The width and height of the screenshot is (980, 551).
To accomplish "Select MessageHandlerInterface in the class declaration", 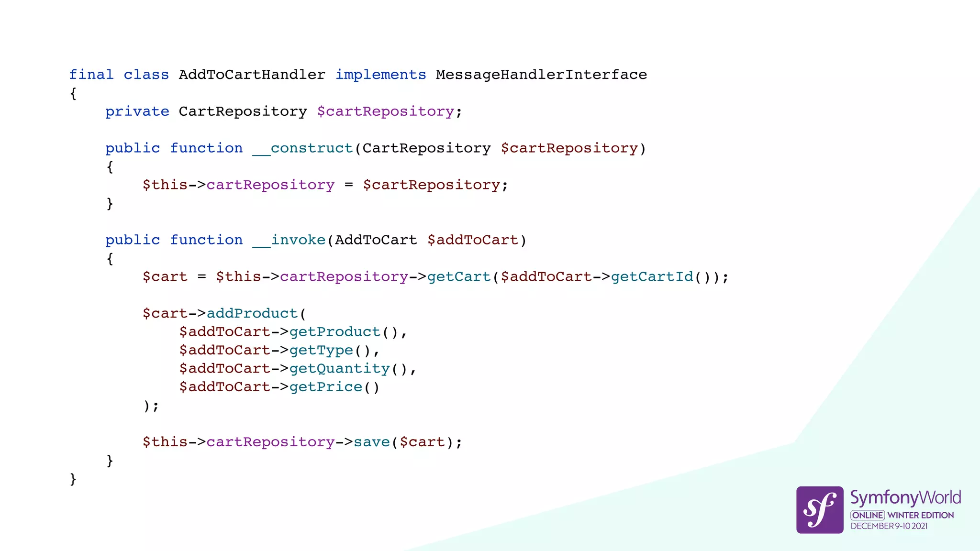I will pos(541,75).
